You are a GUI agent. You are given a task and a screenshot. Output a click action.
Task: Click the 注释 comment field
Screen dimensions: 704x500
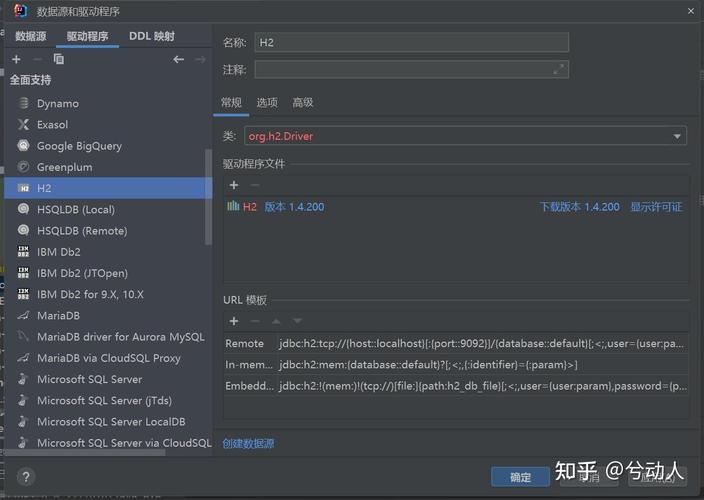coord(411,70)
